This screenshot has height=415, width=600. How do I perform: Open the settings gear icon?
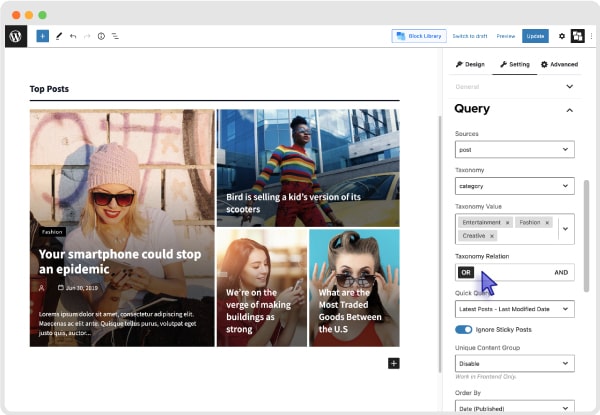pyautogui.click(x=561, y=36)
